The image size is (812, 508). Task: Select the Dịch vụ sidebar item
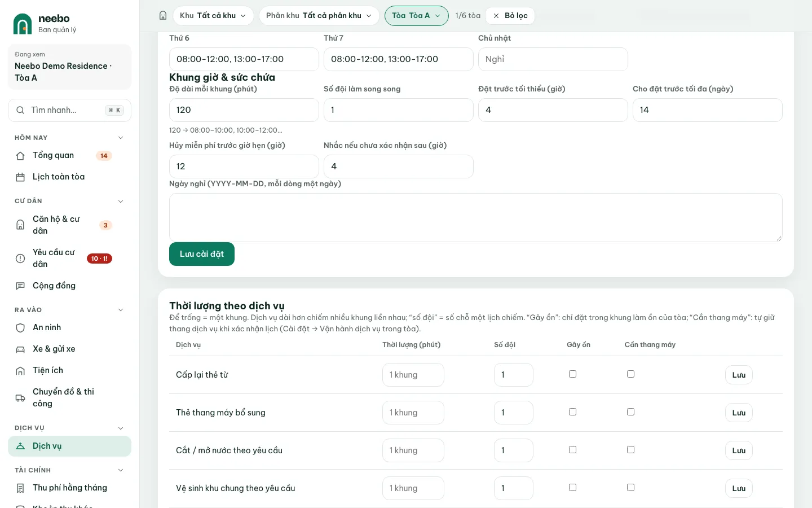click(x=69, y=446)
